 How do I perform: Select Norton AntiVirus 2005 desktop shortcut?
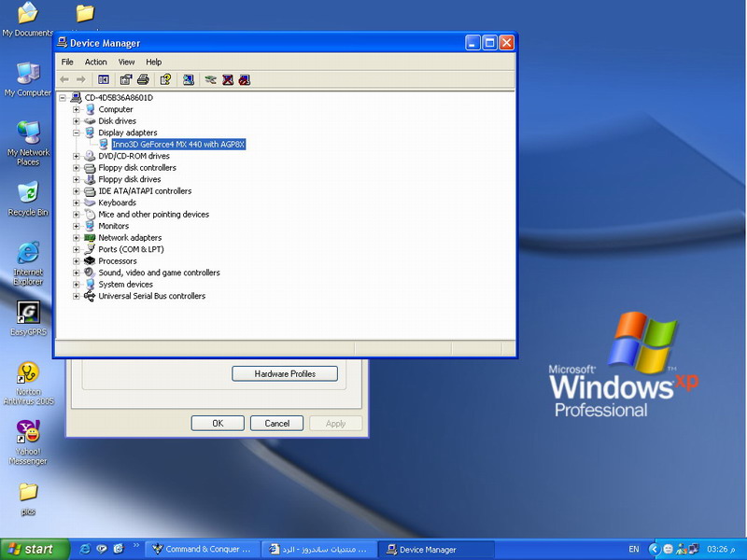[28, 384]
